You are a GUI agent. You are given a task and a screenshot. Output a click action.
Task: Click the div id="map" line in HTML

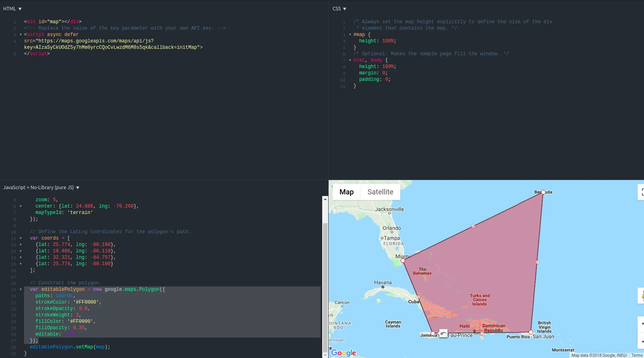click(53, 22)
